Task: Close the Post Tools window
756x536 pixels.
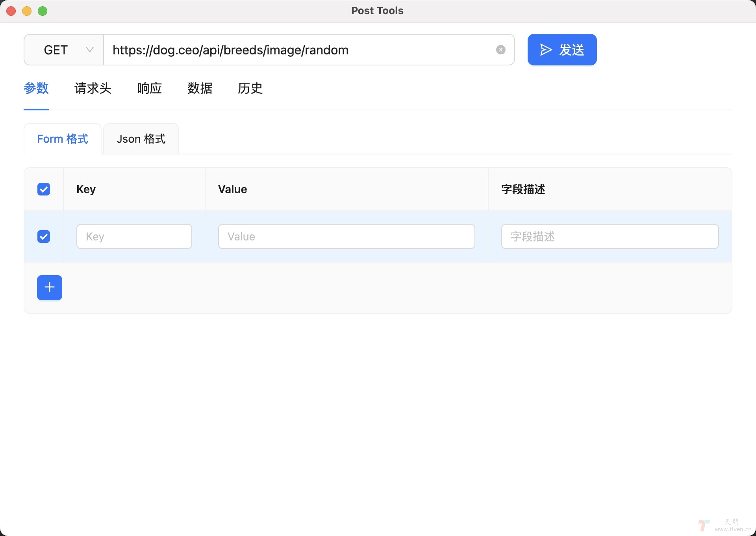Action: coord(11,11)
